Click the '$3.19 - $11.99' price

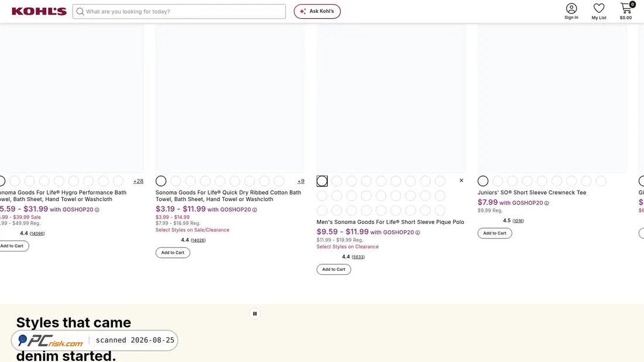[x=181, y=209]
